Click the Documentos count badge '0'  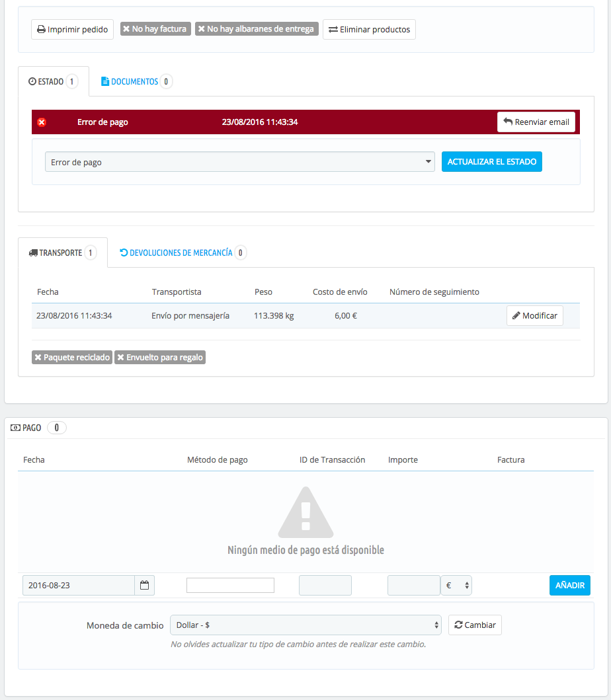(x=166, y=81)
